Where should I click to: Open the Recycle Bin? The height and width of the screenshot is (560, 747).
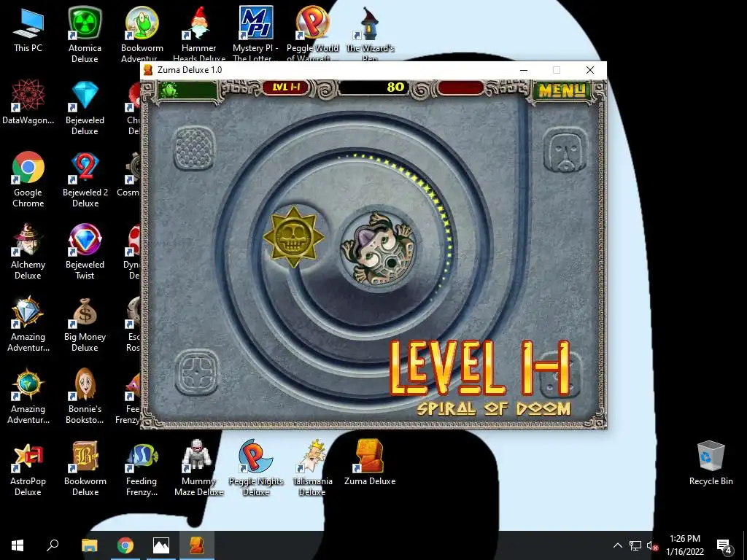click(x=711, y=463)
